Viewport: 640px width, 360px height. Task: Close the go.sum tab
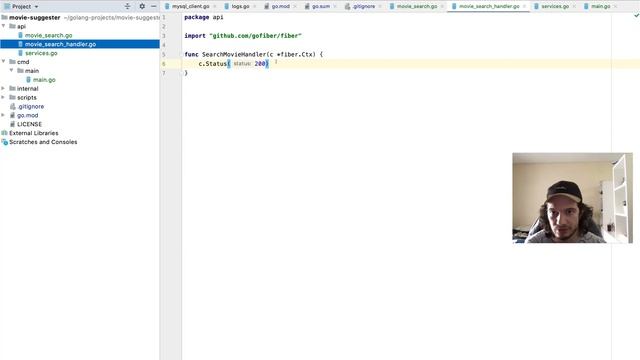coord(335,7)
